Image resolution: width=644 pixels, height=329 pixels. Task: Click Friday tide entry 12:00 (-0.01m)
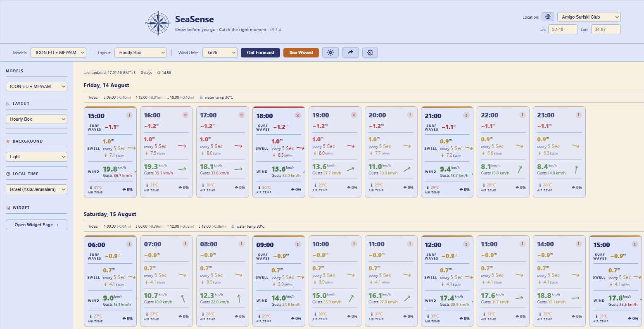point(149,98)
